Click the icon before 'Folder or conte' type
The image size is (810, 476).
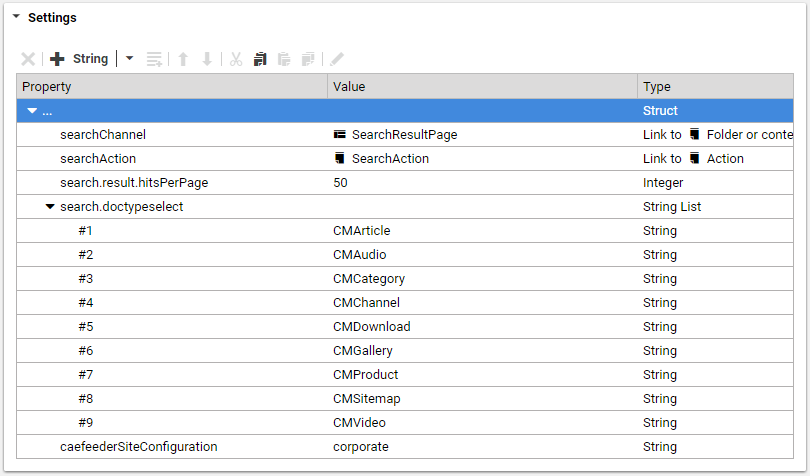695,134
